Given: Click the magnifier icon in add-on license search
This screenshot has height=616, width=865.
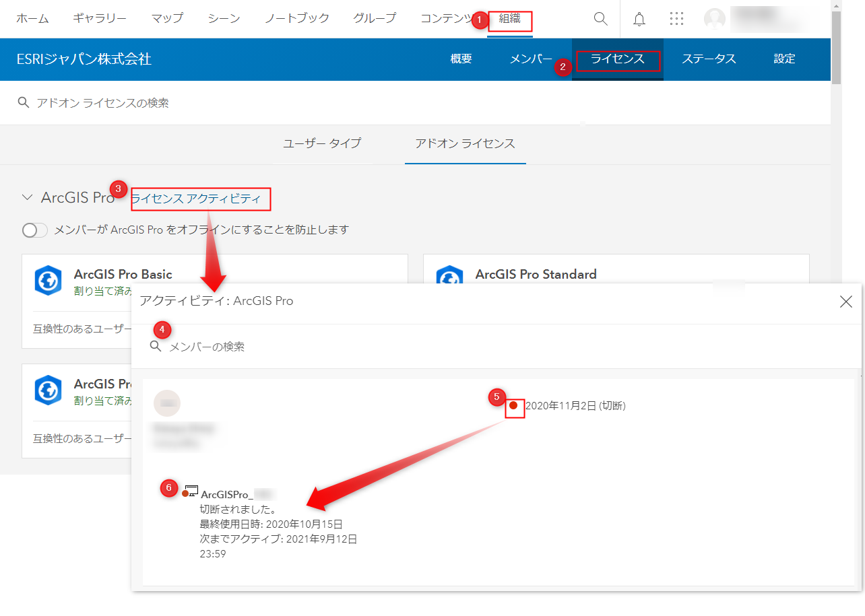Looking at the screenshot, I should (24, 102).
